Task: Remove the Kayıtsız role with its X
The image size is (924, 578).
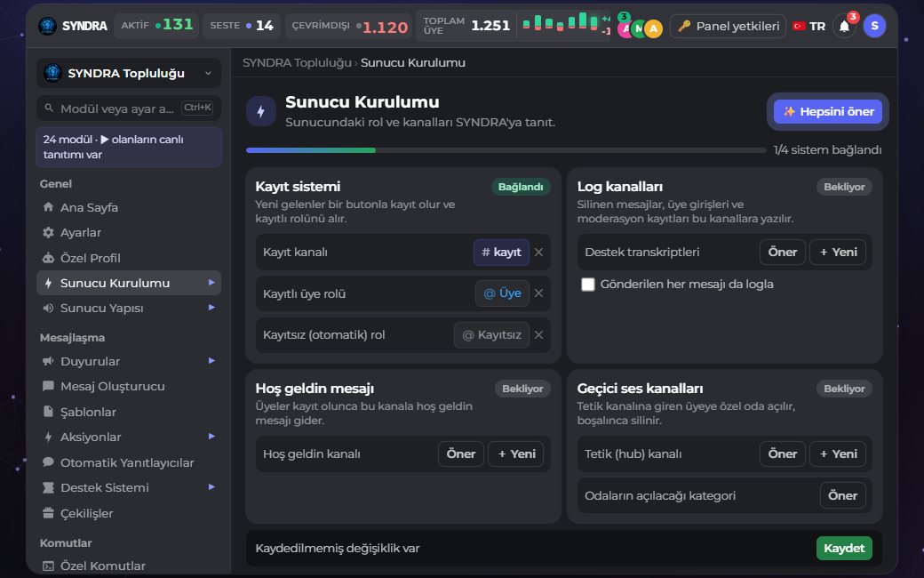Action: (538, 334)
